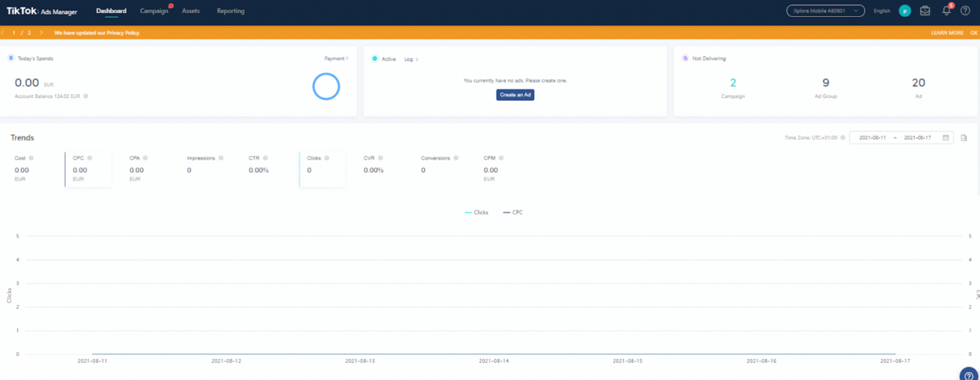Expand the Xplora Mobile account dropdown
The image size is (980, 380).
tap(825, 11)
